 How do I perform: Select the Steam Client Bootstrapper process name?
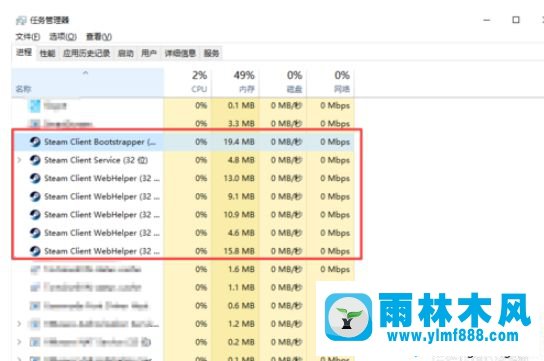point(100,142)
